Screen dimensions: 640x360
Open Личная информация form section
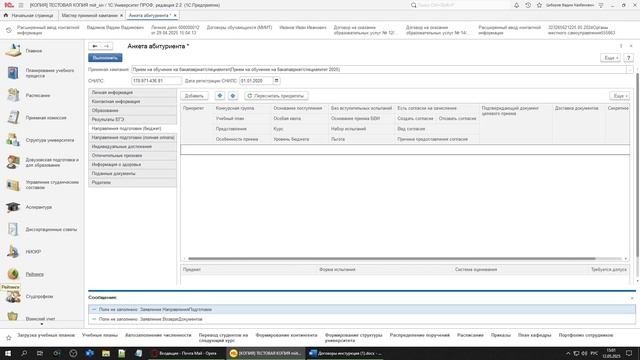(133, 93)
